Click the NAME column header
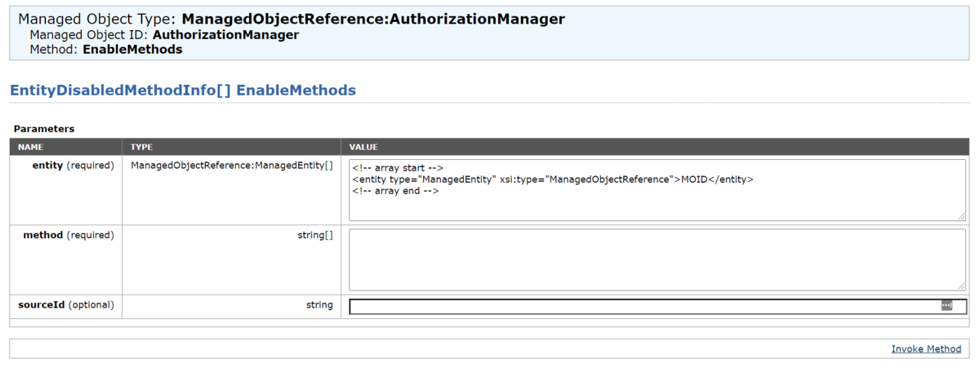This screenshot has width=980, height=372. coord(30,147)
